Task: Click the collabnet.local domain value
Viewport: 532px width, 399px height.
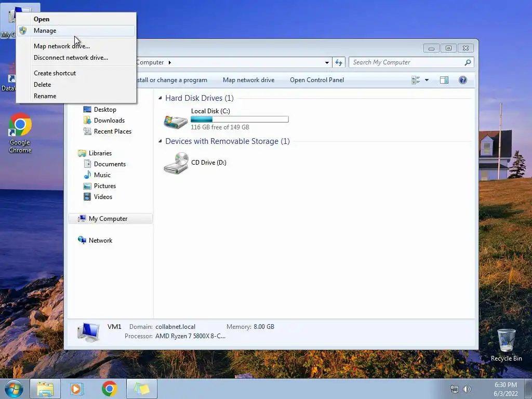Action: click(176, 327)
